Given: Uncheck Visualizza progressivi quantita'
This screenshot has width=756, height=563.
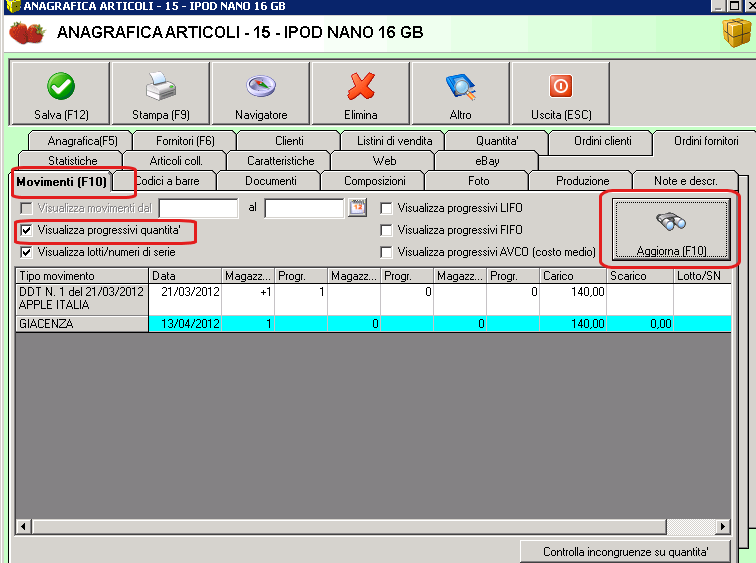Looking at the screenshot, I should (x=26, y=230).
